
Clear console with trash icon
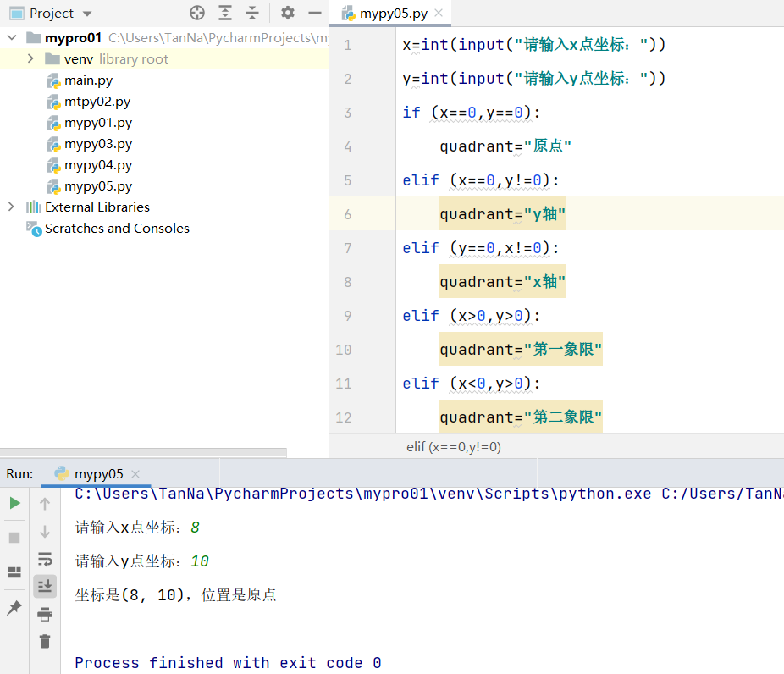(x=45, y=641)
